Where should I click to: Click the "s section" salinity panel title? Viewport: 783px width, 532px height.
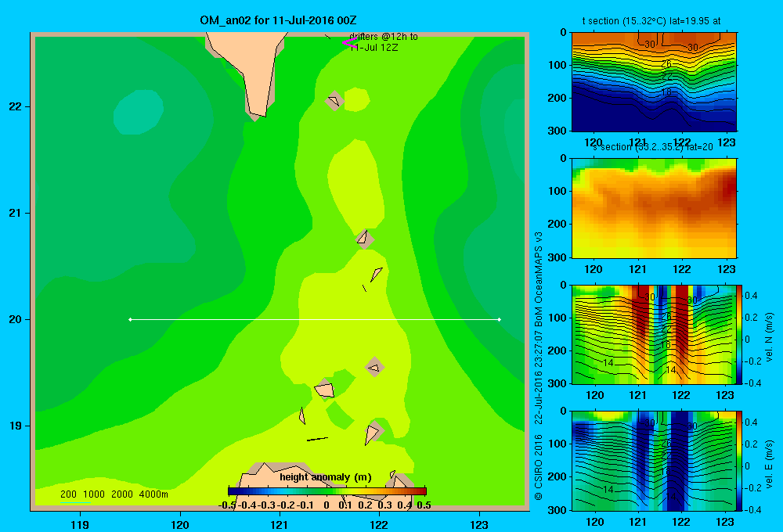click(x=653, y=147)
